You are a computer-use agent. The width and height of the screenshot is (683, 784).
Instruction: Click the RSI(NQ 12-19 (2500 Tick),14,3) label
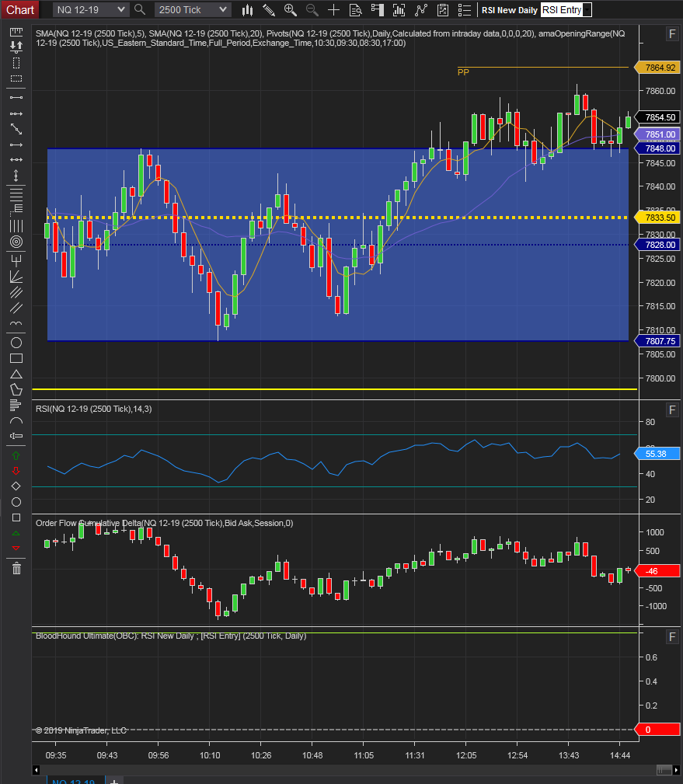pyautogui.click(x=93, y=409)
